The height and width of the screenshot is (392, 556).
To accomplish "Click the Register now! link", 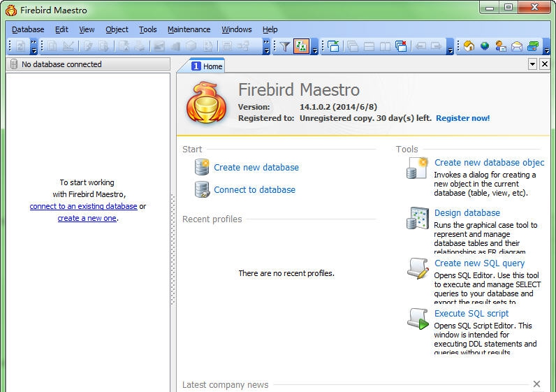I will point(462,118).
